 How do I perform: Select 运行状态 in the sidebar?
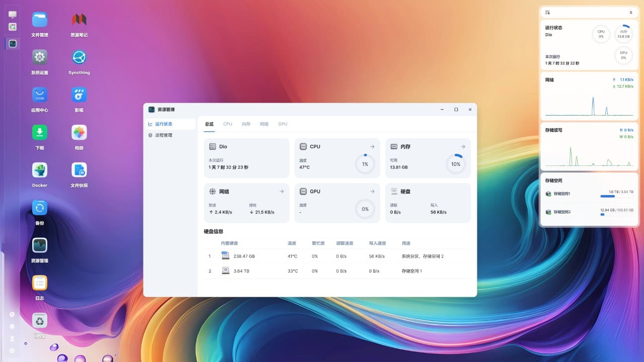click(164, 124)
